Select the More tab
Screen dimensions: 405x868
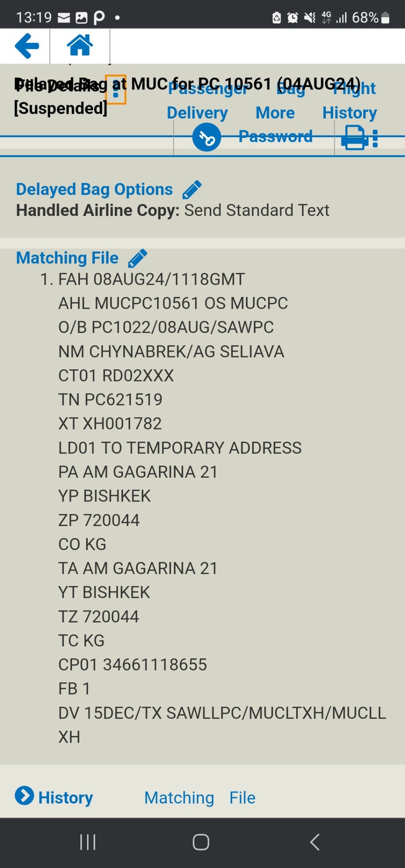[275, 113]
